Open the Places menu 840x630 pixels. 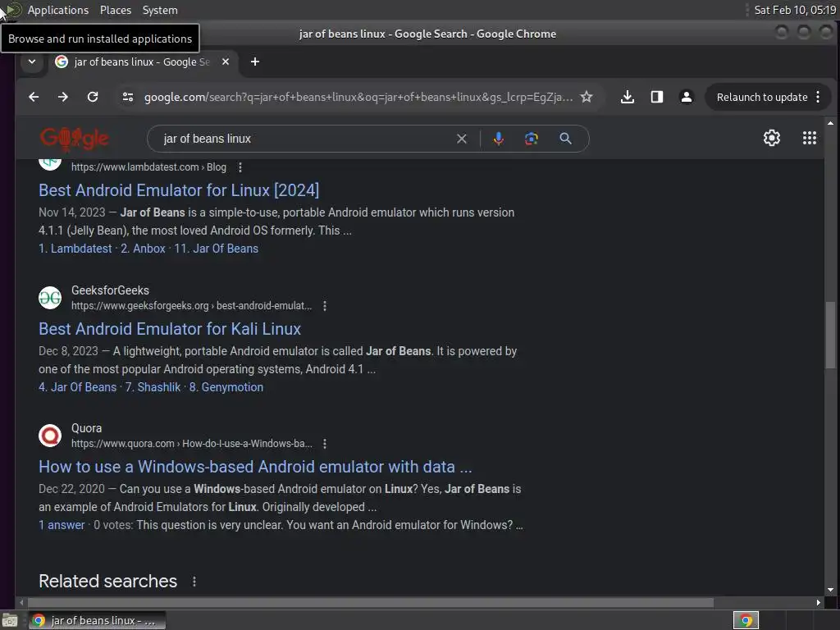(x=115, y=10)
